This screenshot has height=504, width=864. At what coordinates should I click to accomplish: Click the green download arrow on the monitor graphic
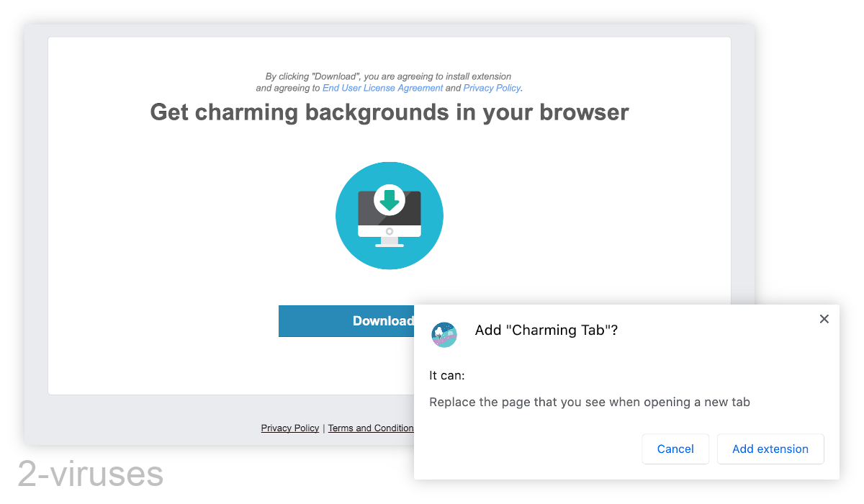click(390, 199)
